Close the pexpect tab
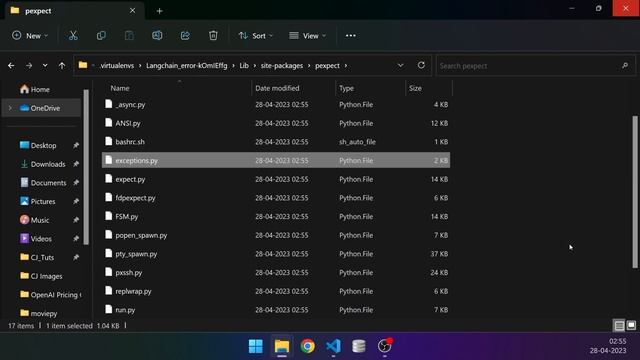Image resolution: width=640 pixels, height=360 pixels. pos(132,11)
